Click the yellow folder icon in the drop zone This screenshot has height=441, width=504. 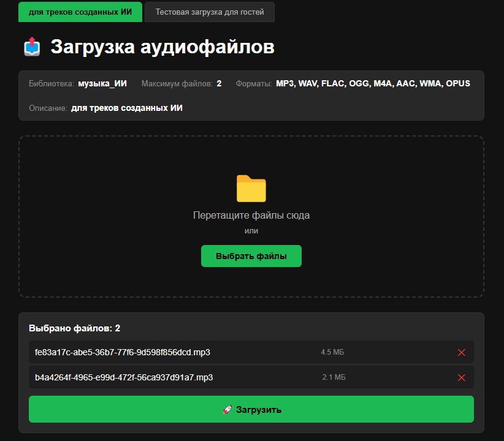(x=251, y=189)
